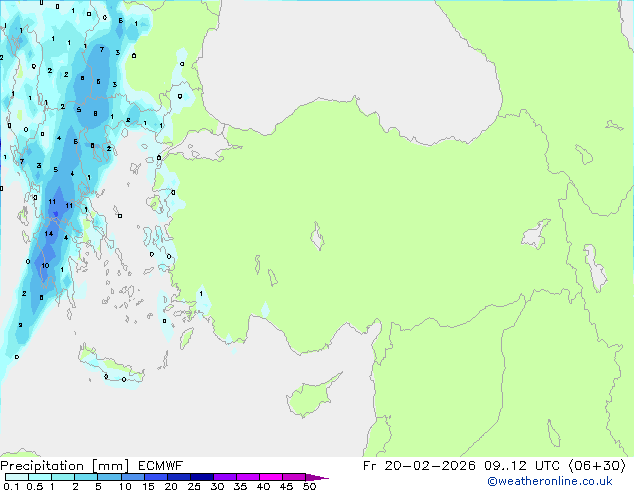Click the "25" legend tick label

point(194,486)
